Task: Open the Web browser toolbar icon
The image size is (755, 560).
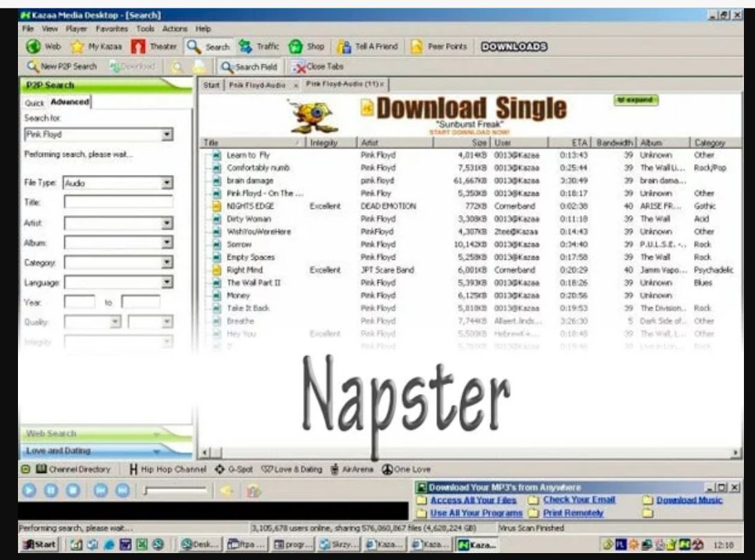Action: click(32, 47)
